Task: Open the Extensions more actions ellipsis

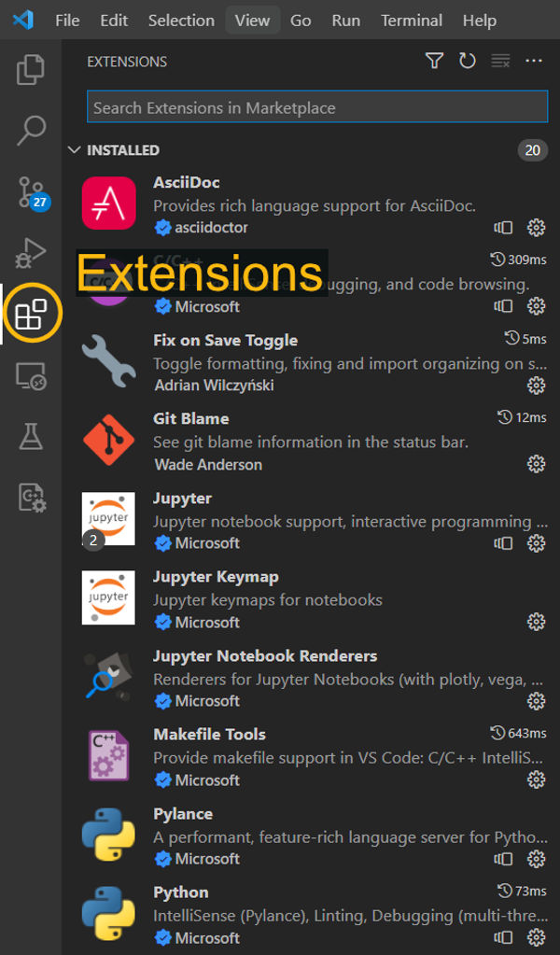Action: [x=534, y=61]
